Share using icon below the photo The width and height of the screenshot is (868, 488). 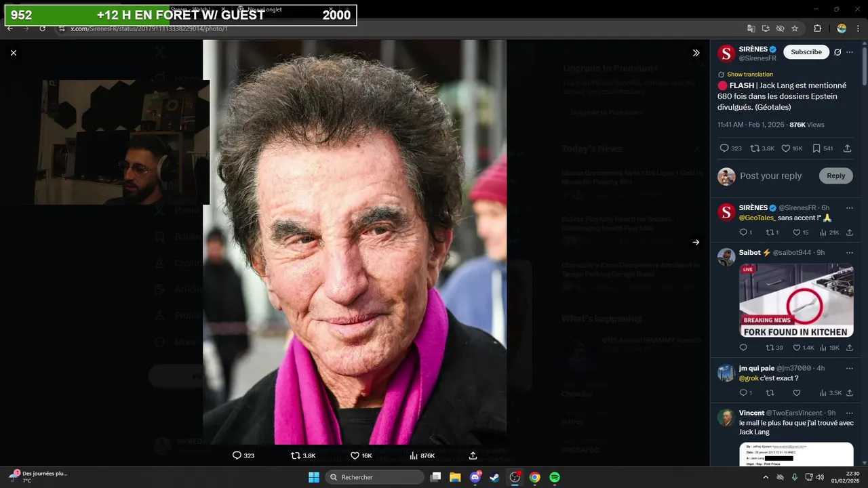coord(473,455)
